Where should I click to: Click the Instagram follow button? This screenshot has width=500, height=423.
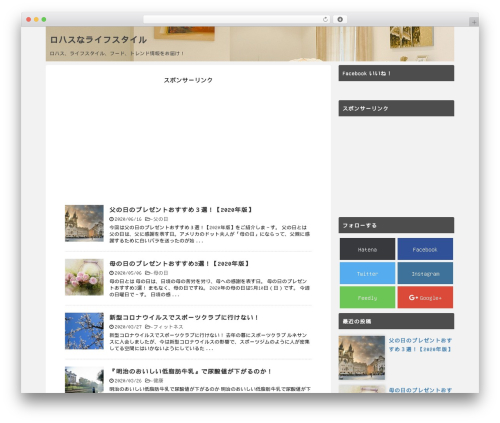coord(425,273)
